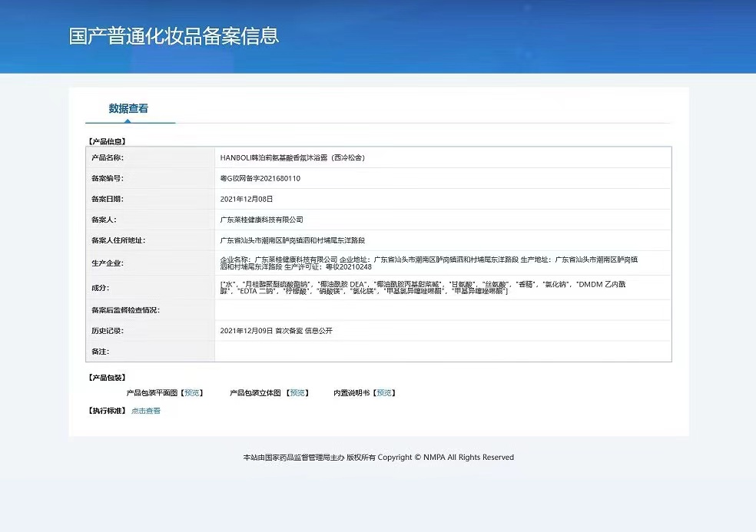Switch to the 数据查看 tab
Viewport: 756px width, 532px height.
(x=128, y=109)
